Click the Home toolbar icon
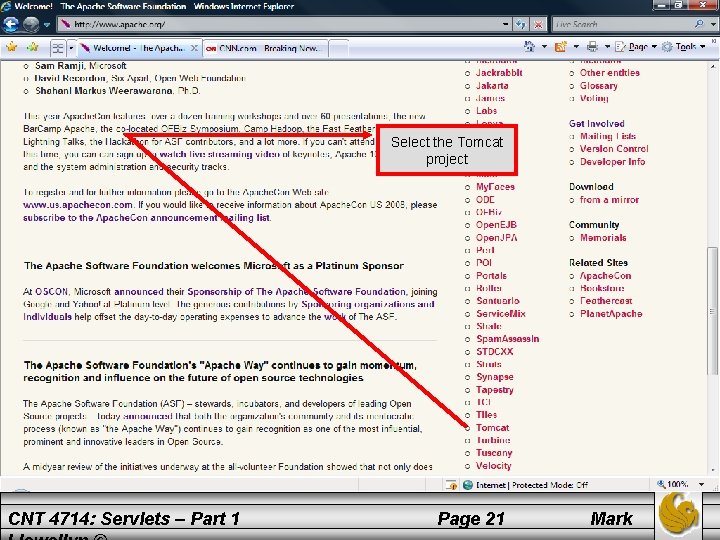720x540 pixels. 529,46
